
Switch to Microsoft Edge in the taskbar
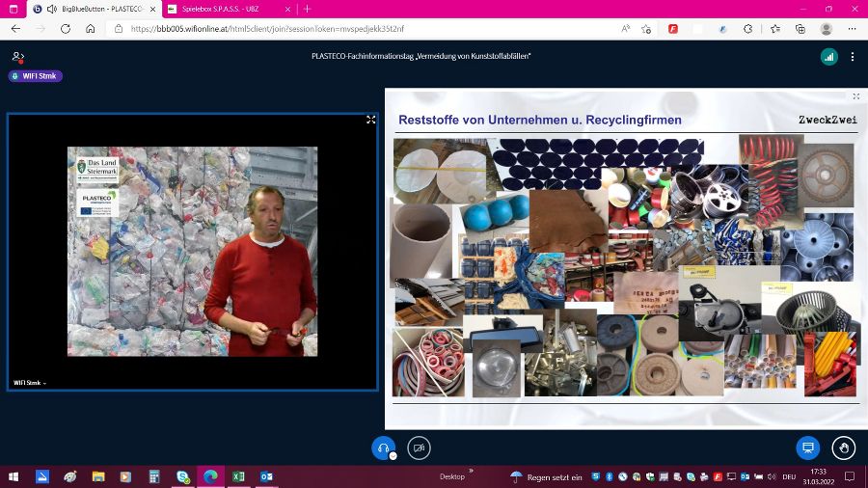click(210, 476)
